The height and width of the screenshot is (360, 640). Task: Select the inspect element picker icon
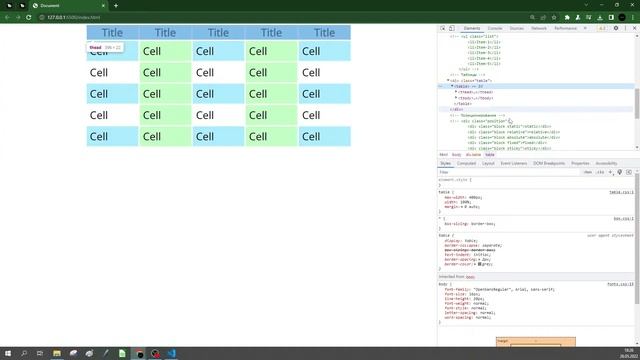tap(442, 28)
